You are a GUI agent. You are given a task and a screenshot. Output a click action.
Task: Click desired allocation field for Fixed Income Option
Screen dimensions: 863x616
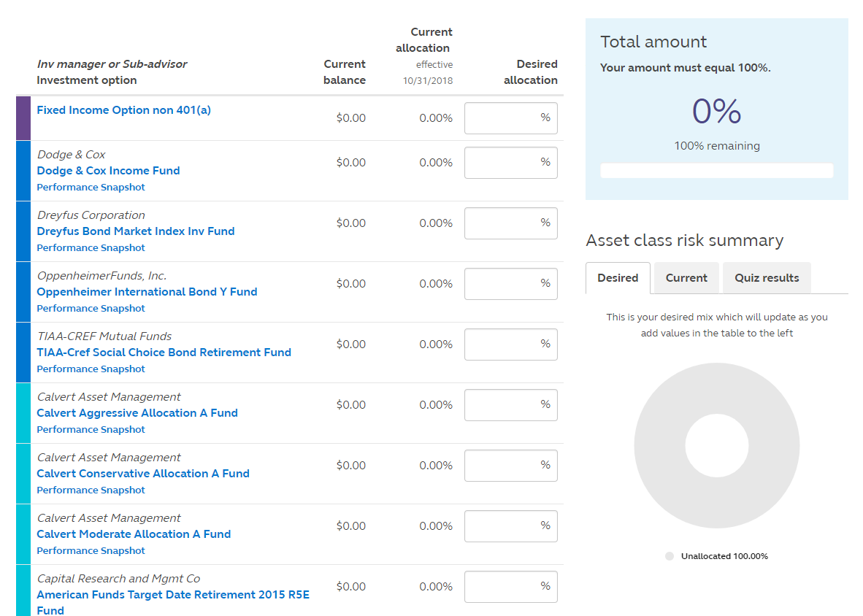511,118
